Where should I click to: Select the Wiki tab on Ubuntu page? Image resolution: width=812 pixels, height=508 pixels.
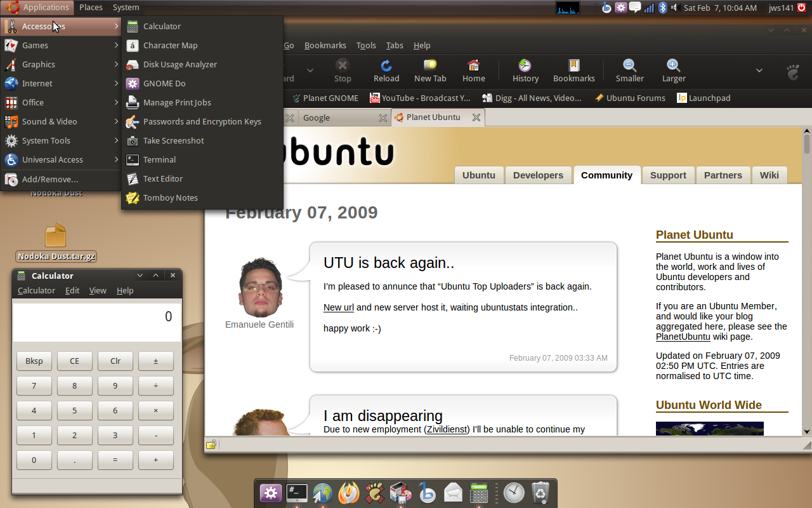(x=769, y=175)
